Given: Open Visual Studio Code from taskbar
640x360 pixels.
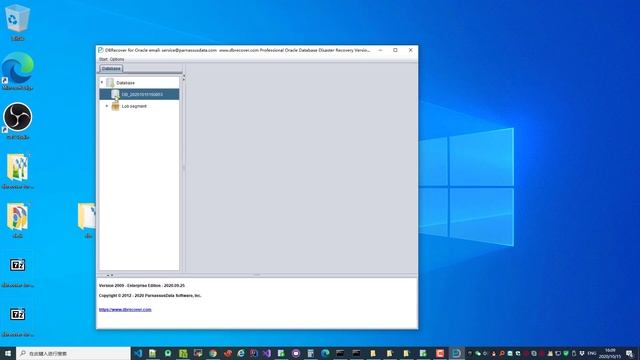Looking at the screenshot, I should (138, 353).
